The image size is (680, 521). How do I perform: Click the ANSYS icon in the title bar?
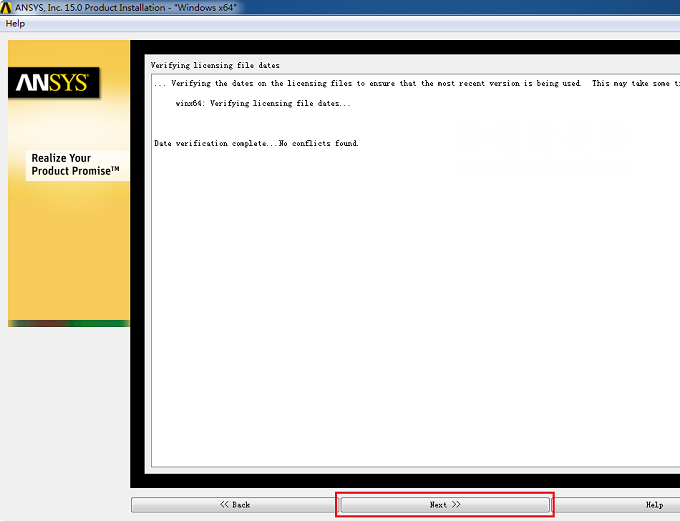click(6, 7)
